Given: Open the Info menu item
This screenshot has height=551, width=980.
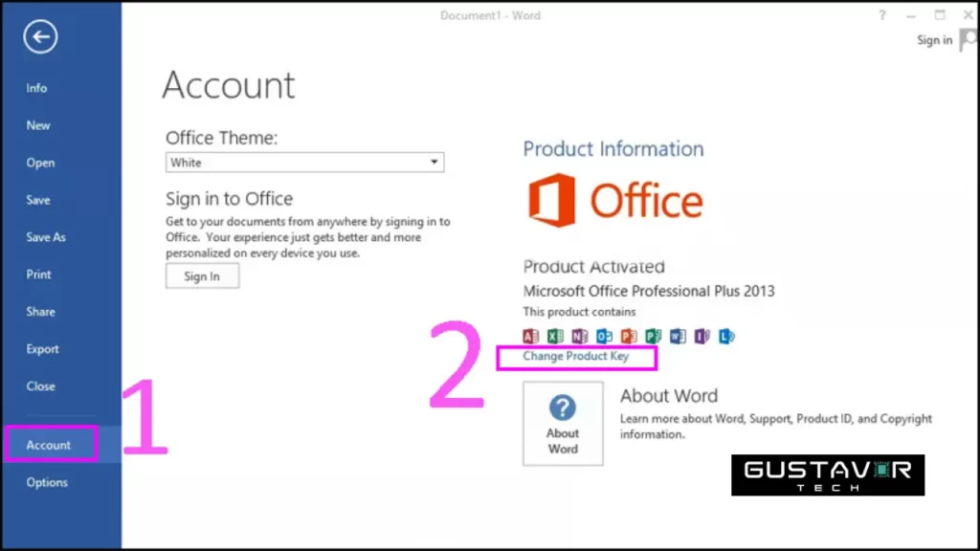Looking at the screenshot, I should point(36,88).
